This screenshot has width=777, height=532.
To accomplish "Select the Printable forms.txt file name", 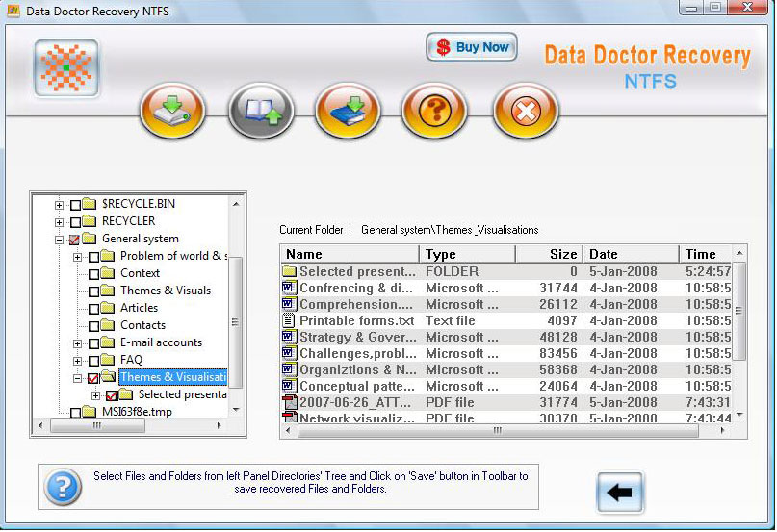I will 357,320.
